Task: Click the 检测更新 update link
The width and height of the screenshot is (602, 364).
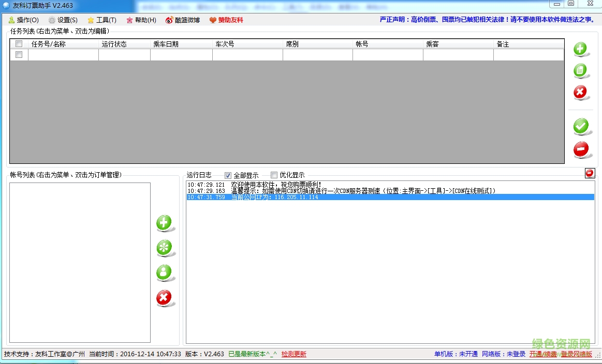Action: 293,355
